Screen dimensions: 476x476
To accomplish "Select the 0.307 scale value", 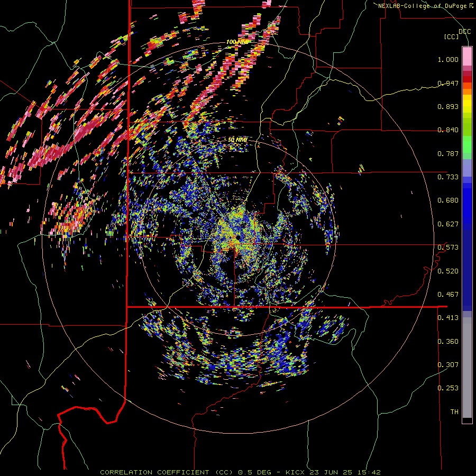I will [x=448, y=365].
